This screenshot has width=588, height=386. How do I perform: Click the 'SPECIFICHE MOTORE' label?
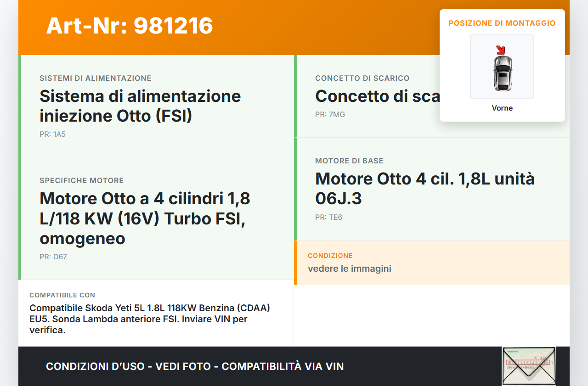point(82,180)
